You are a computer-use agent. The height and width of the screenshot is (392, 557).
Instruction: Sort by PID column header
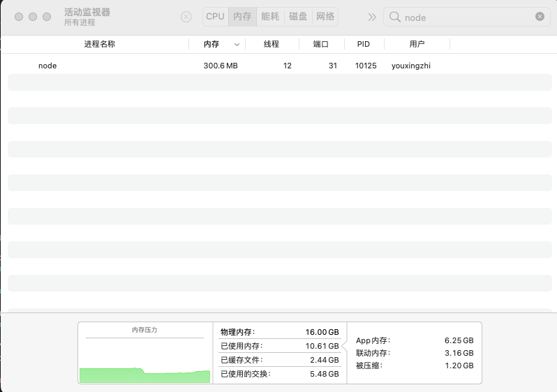[364, 44]
